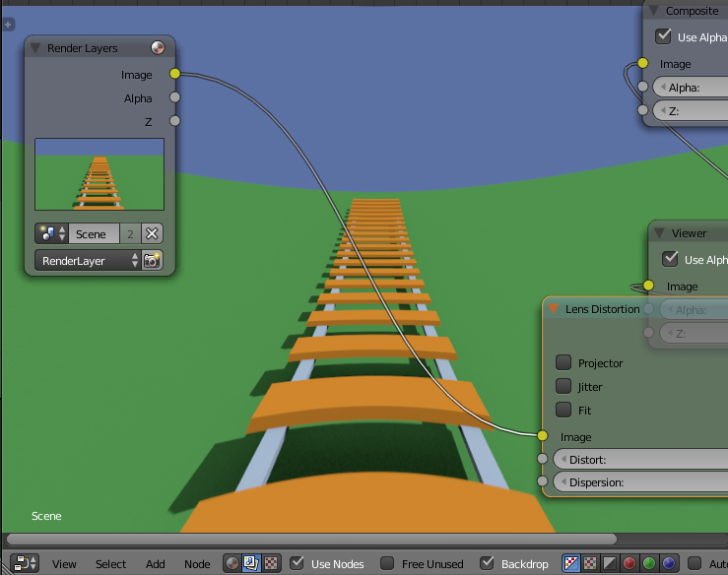
Task: Show backdrop red channel
Action: point(629,563)
